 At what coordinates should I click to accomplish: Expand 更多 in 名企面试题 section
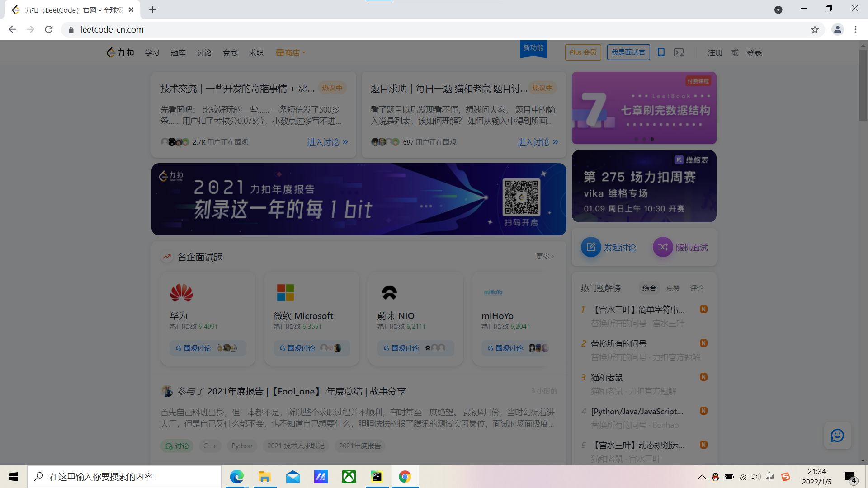(545, 257)
